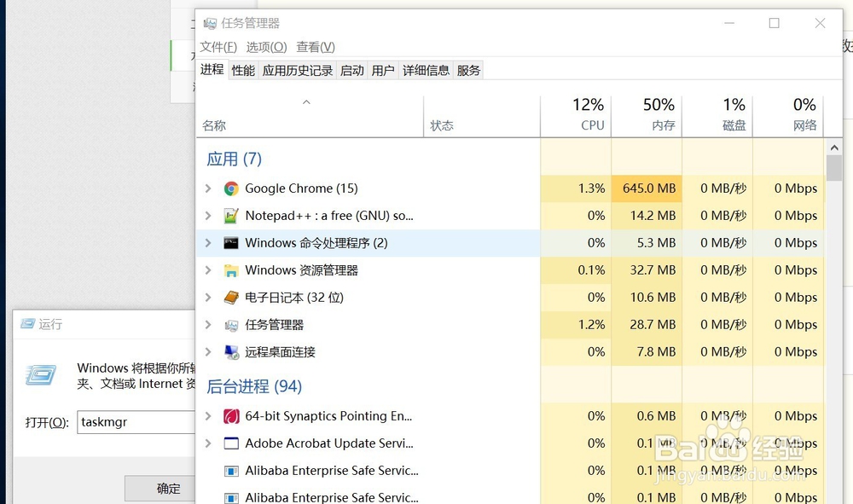This screenshot has height=504, width=853.
Task: Expand the Google Chrome process group
Action: pos(209,188)
